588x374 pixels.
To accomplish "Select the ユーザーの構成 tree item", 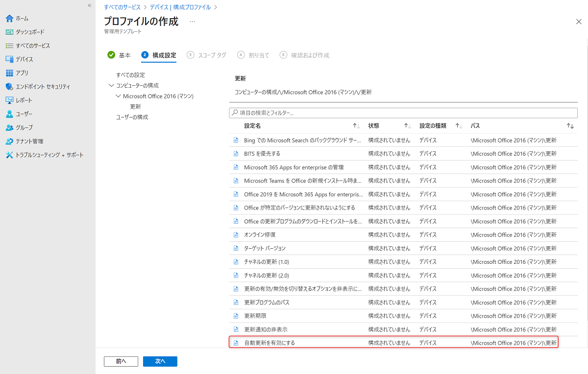I will (x=132, y=117).
